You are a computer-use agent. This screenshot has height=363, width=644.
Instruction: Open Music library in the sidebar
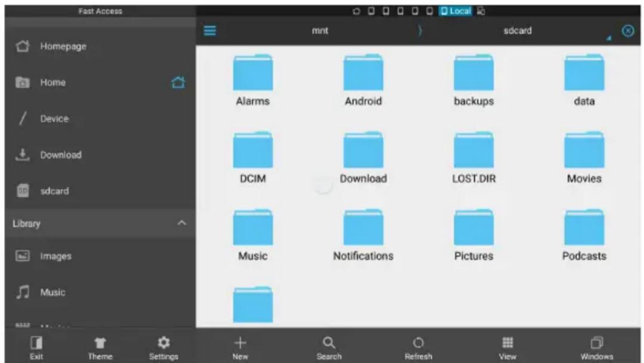pos(100,292)
